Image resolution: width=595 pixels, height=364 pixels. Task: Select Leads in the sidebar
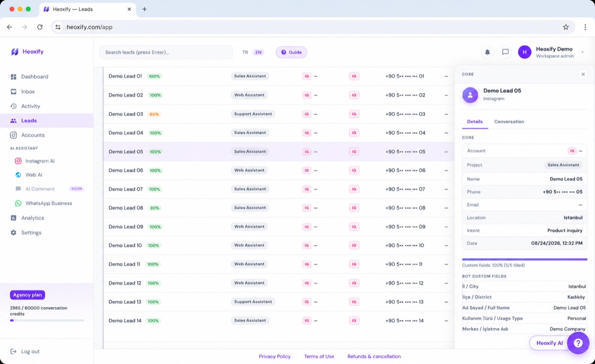click(x=47, y=120)
